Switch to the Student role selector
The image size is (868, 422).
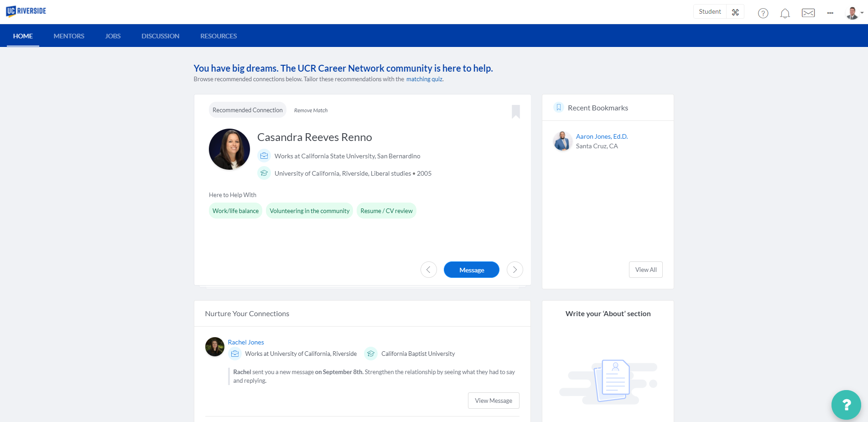[x=710, y=12]
